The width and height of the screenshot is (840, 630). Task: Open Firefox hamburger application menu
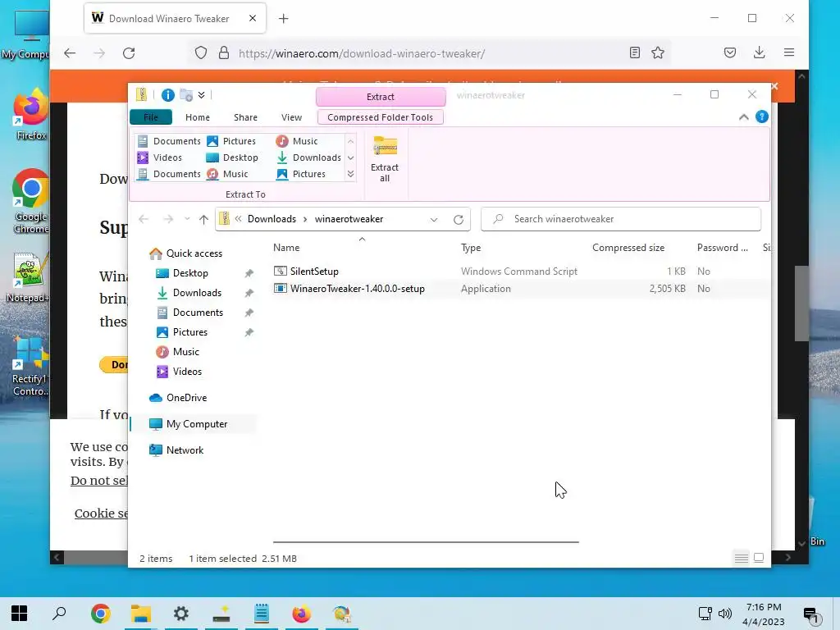788,52
